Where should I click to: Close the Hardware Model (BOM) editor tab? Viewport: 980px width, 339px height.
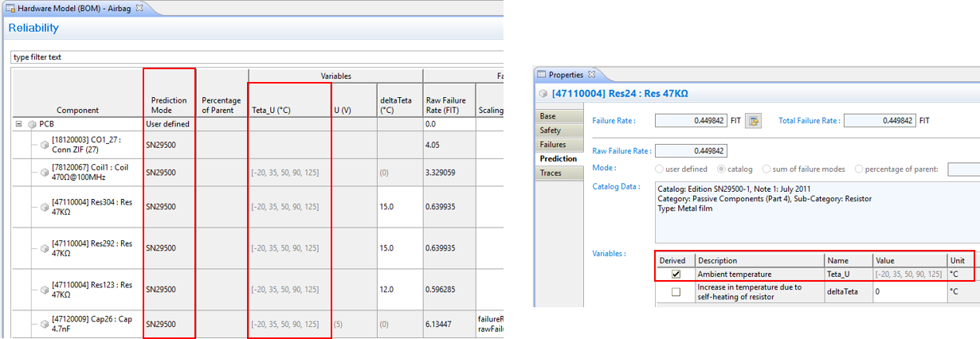(139, 8)
